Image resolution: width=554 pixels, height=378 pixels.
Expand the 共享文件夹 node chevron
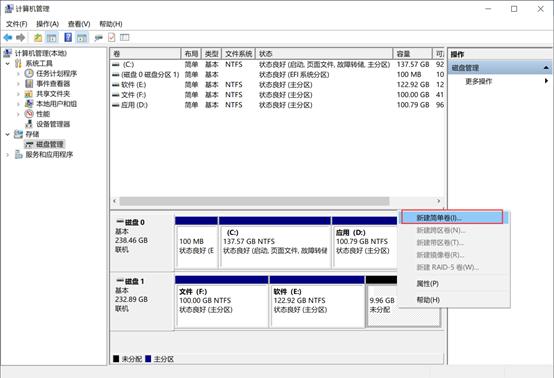click(x=19, y=94)
